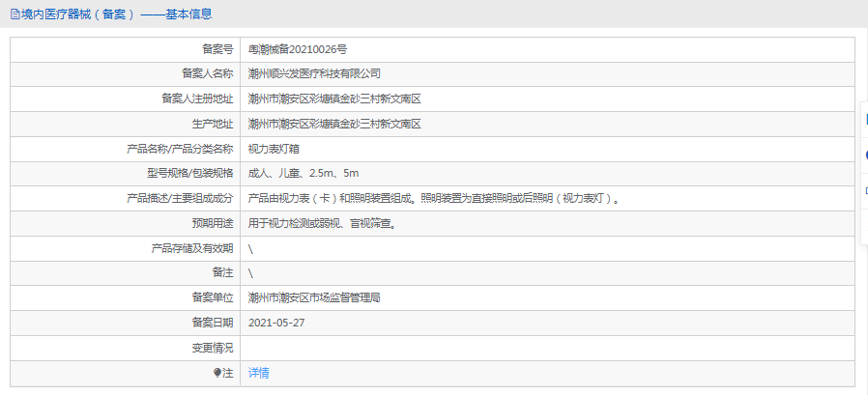Screen dimensions: 868x395
Task: Click the lightbulb icon beside 注
Action: [x=217, y=374]
